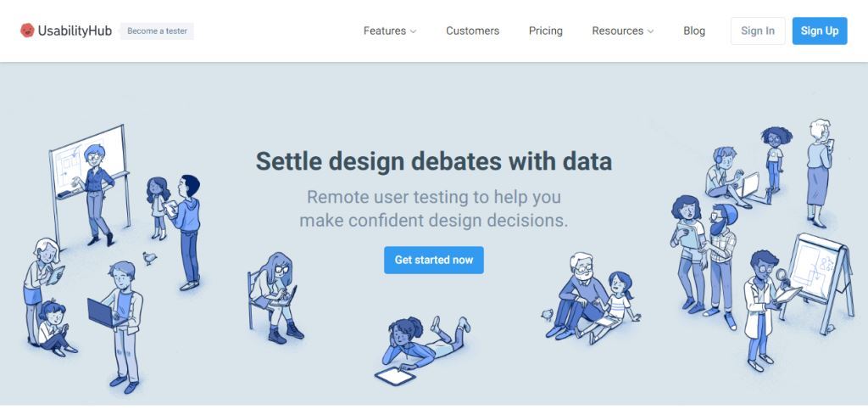
Task: Open the Blog link
Action: [x=694, y=31]
